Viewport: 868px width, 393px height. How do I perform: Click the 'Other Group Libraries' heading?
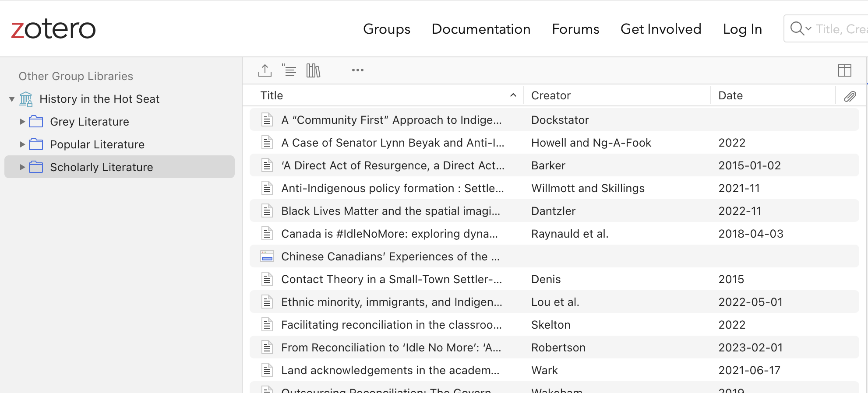pos(76,76)
